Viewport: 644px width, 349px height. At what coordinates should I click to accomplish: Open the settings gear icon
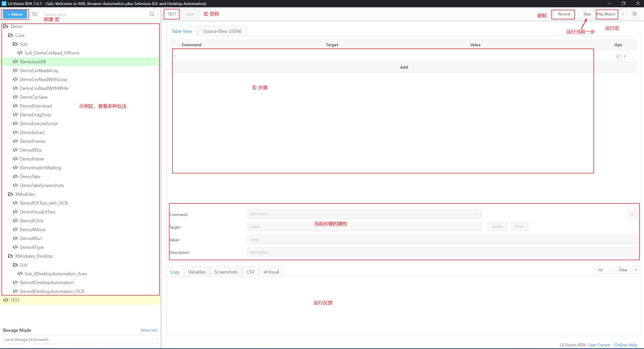point(635,14)
